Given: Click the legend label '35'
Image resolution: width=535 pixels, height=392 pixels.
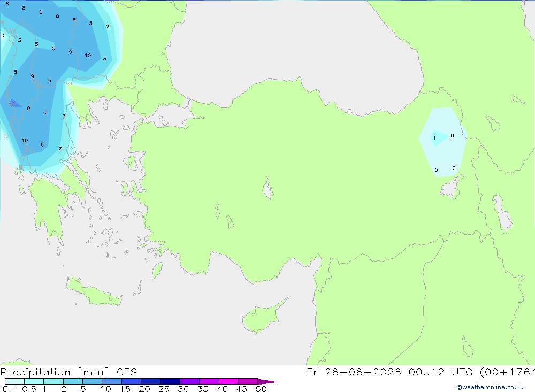Looking at the screenshot, I should [203, 389].
